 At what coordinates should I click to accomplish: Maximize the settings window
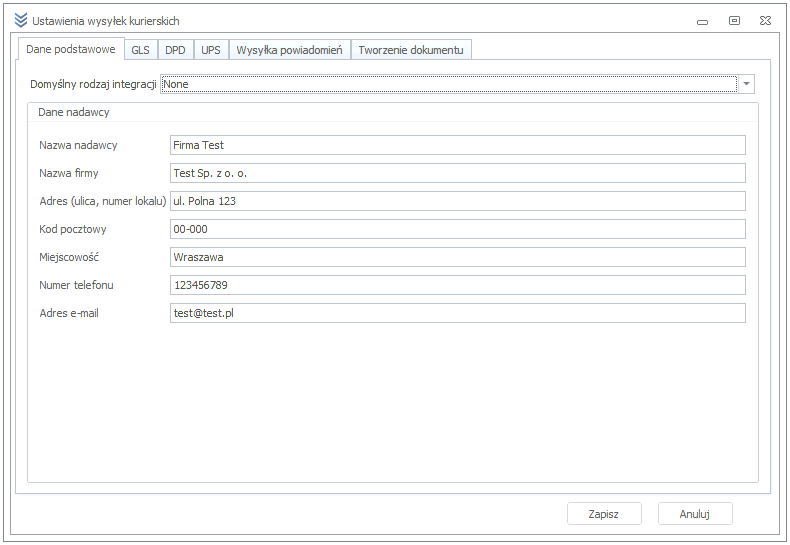coord(734,20)
